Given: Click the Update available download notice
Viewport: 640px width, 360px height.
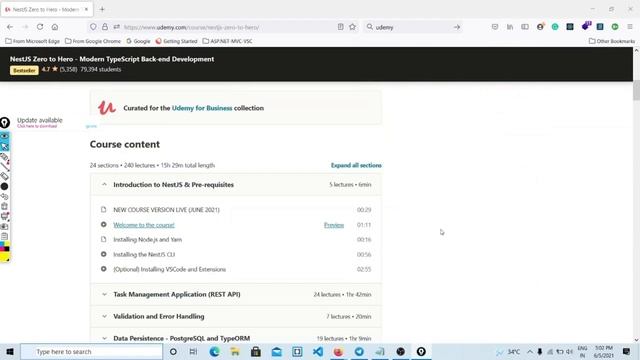Looking at the screenshot, I should pyautogui.click(x=40, y=122).
